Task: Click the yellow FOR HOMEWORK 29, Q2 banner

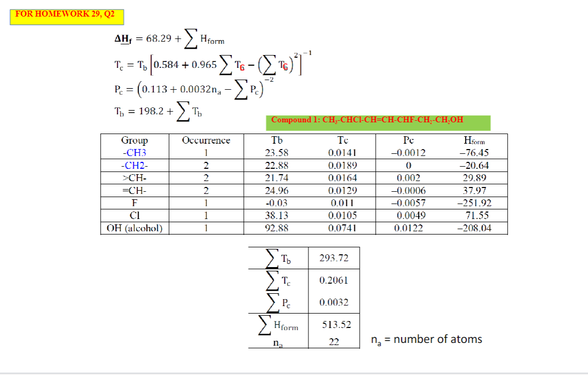Action: click(x=66, y=15)
